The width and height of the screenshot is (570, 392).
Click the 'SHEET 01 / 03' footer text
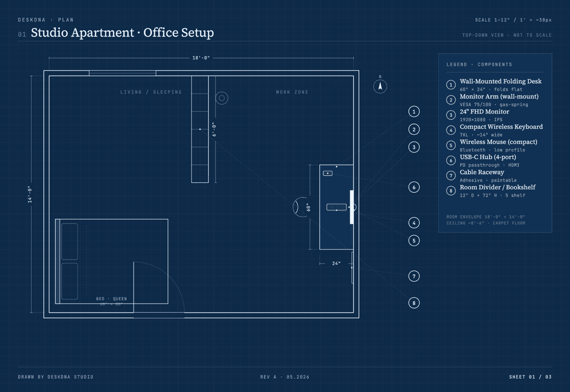pyautogui.click(x=531, y=377)
